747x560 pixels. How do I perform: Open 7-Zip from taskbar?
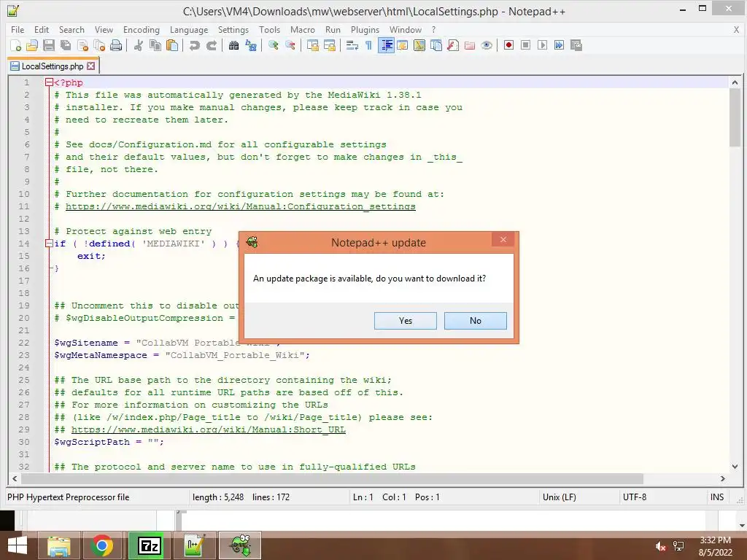click(149, 545)
